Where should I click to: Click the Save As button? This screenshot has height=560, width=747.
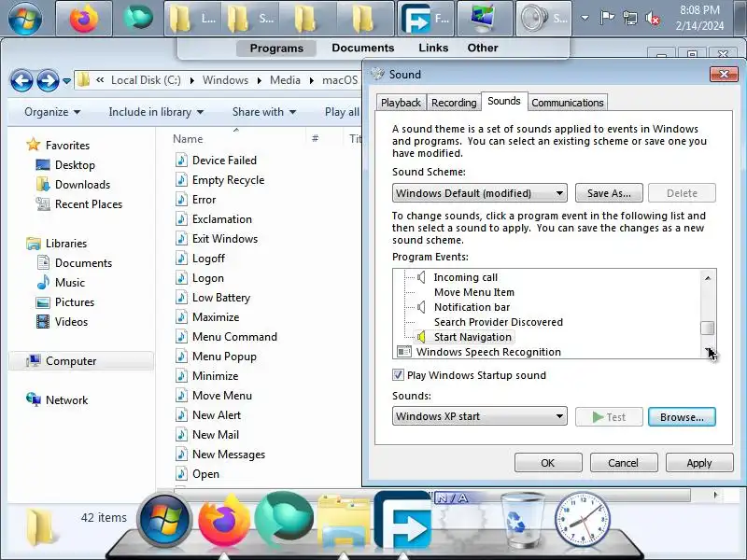pyautogui.click(x=609, y=193)
